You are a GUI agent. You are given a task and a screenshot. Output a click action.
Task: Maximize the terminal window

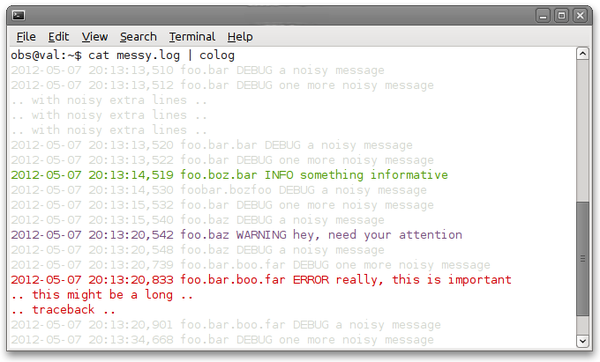(x=561, y=16)
